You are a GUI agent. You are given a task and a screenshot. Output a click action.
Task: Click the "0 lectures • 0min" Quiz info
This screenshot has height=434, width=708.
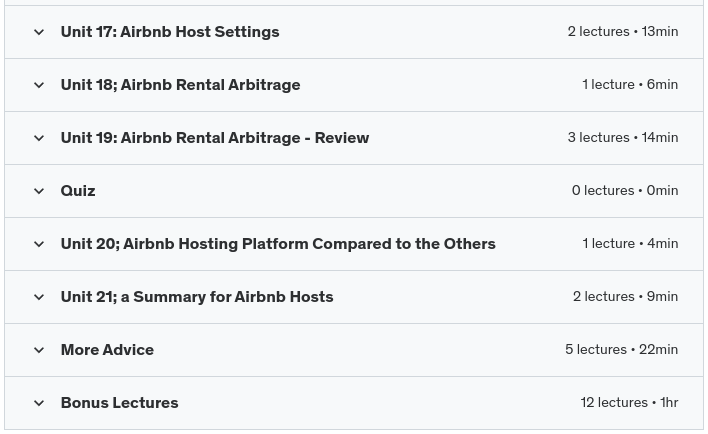(x=624, y=191)
